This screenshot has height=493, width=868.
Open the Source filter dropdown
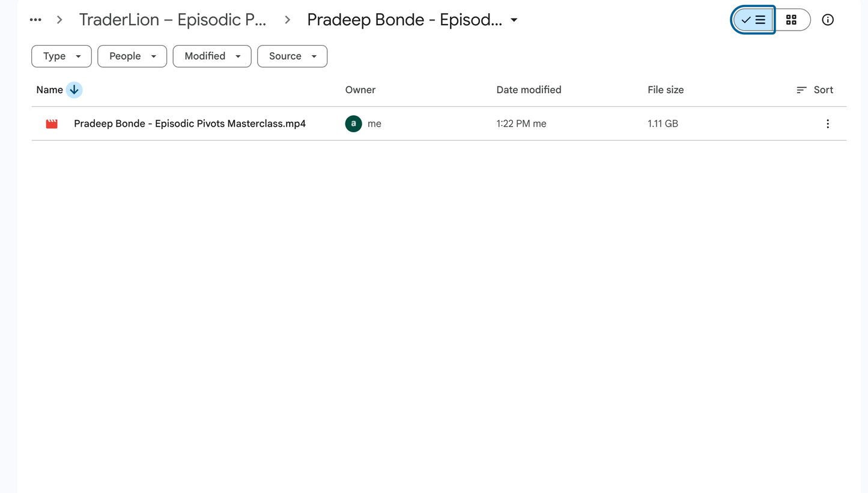click(x=292, y=56)
